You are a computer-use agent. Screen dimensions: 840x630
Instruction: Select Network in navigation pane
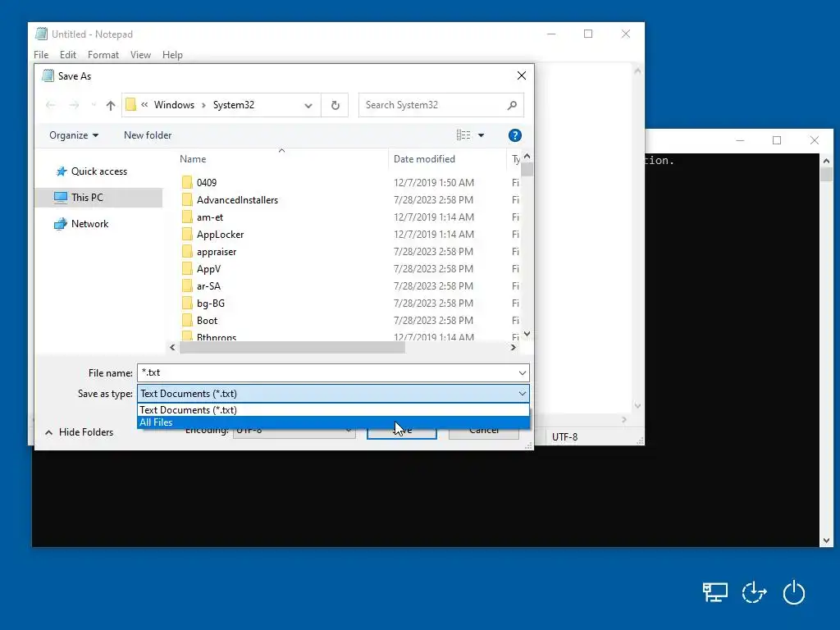coord(98,224)
